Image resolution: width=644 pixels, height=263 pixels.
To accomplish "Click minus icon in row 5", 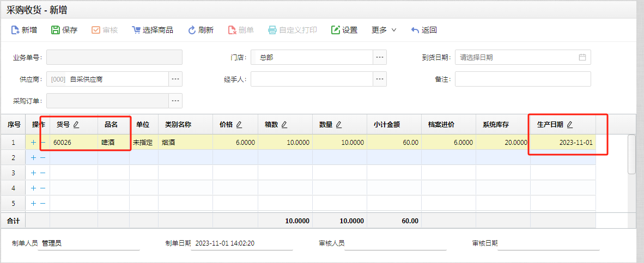I will coord(42,203).
